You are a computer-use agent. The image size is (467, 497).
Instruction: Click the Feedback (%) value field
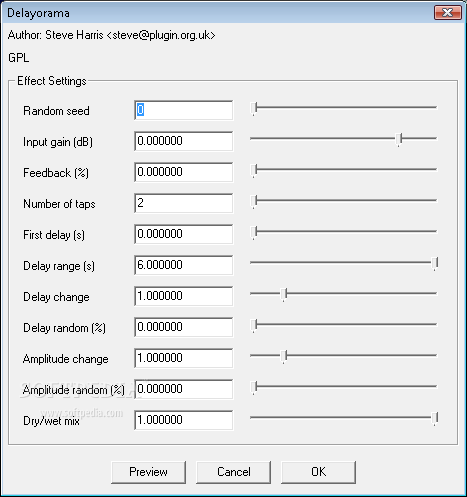tap(184, 172)
